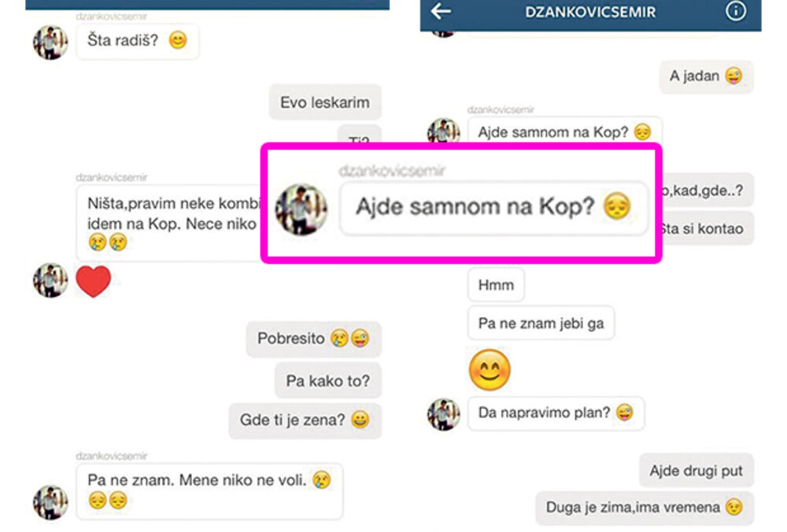Viewport: 787px width, 532px height.
Task: Select 'Duga je zima,ima vremena' bubble
Action: pos(645,508)
